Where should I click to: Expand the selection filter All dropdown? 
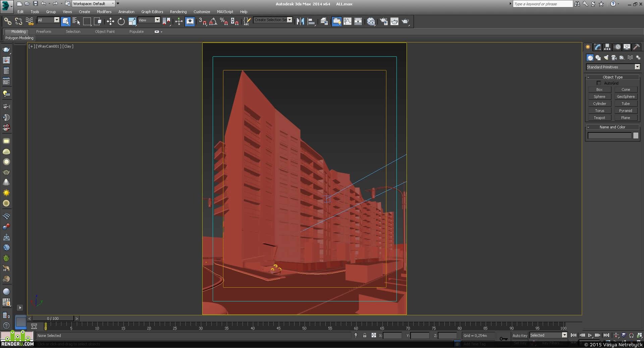(x=48, y=20)
